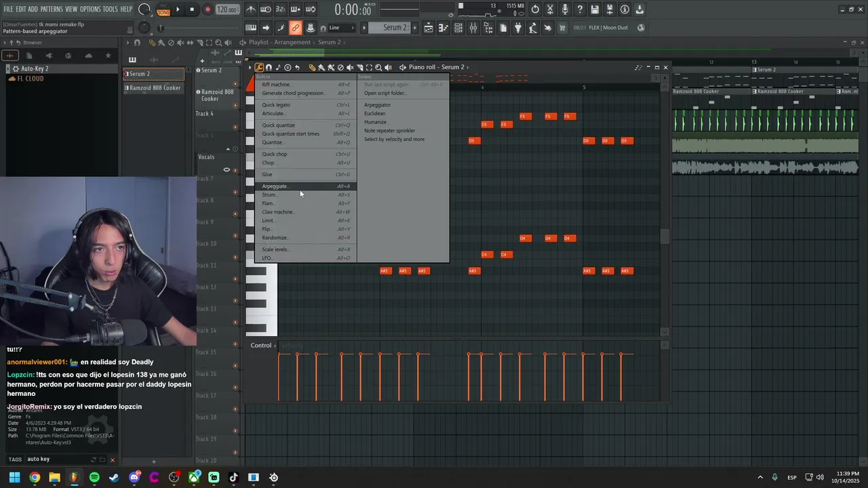868x488 pixels.
Task: Click the piano roll vertical scrollbar
Action: click(x=665, y=237)
